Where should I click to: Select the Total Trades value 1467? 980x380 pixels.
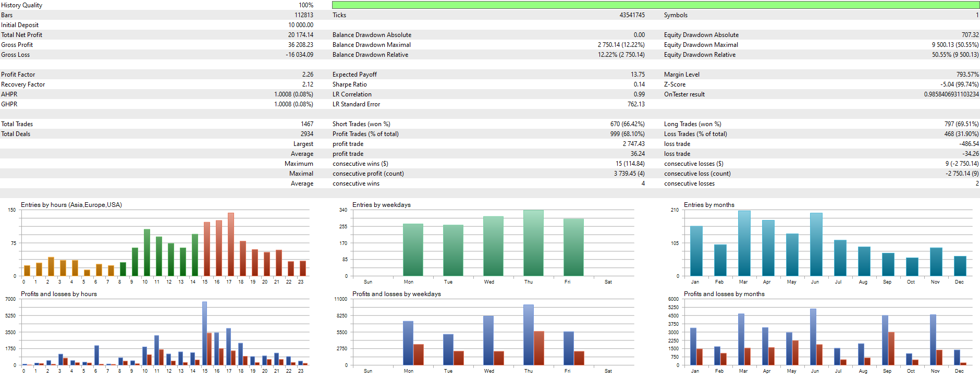307,124
